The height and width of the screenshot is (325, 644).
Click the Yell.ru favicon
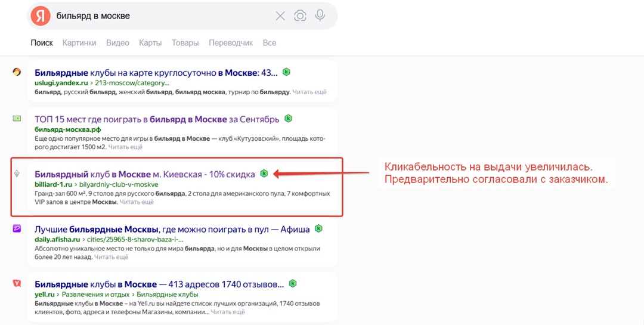coord(17,283)
